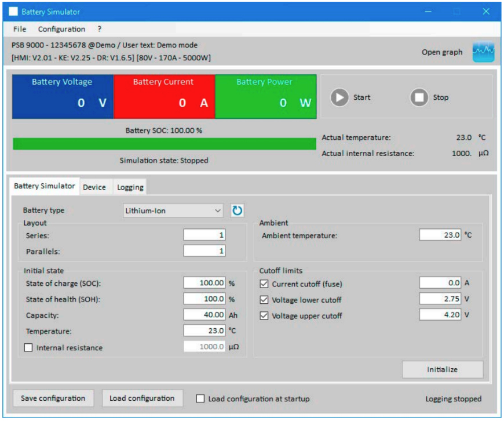
Task: Click the Save configuration button
Action: tap(53, 398)
